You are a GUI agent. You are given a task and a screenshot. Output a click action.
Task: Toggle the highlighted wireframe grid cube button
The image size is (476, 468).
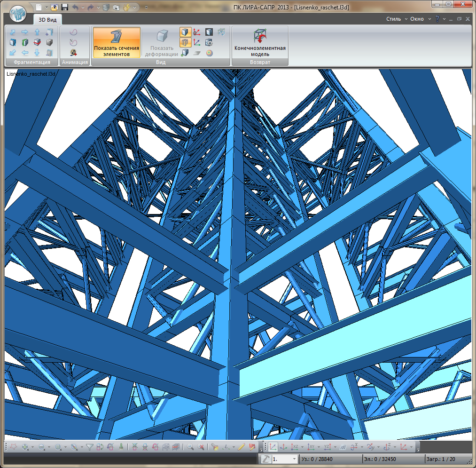click(185, 42)
